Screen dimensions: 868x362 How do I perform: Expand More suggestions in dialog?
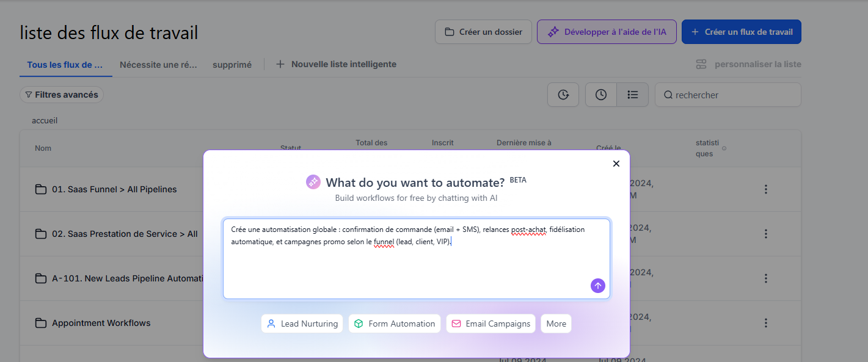(x=556, y=324)
